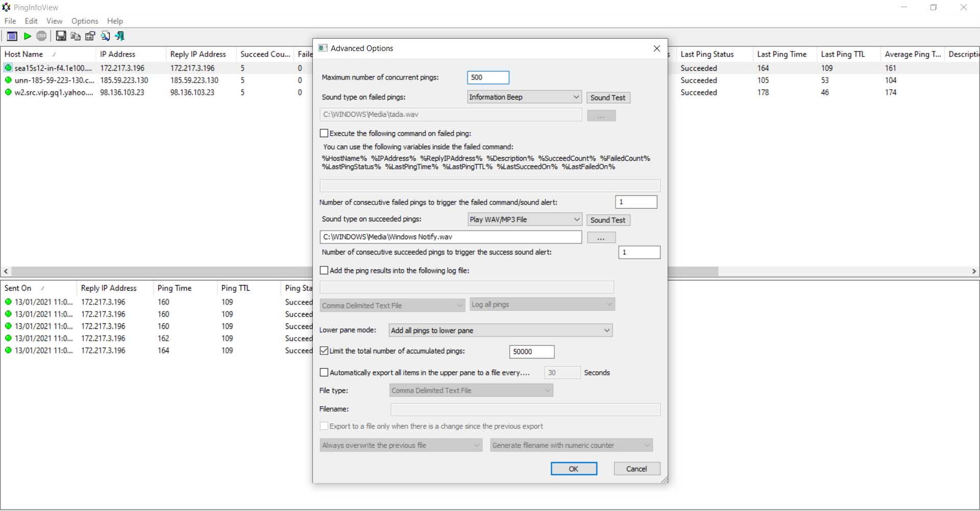Screen dimensions: 980x511
Task: Open Ping Options from the toolbar
Action: 12,36
